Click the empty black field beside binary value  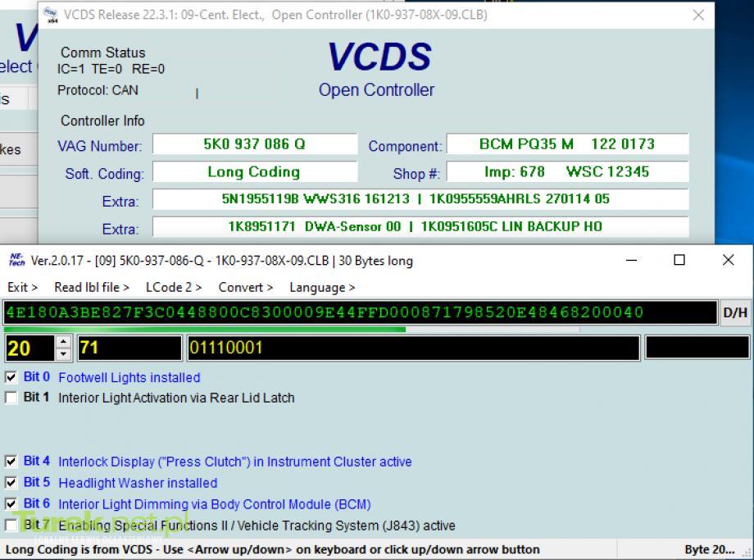click(697, 348)
